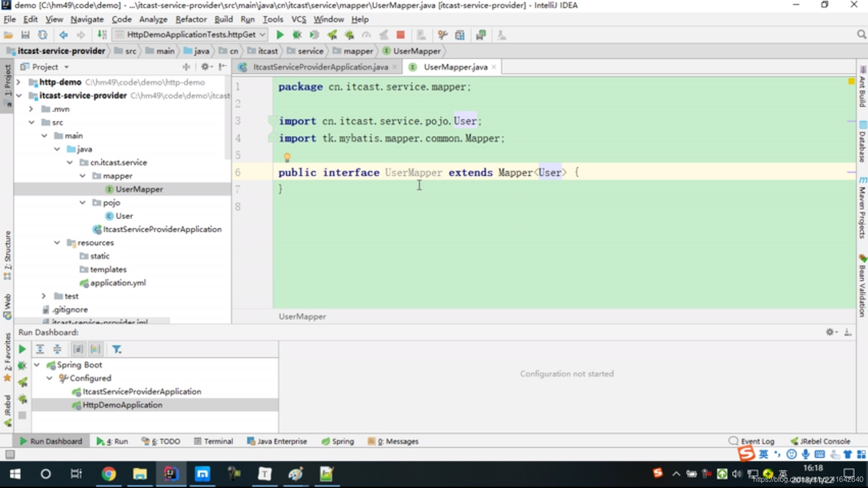The image size is (868, 488).
Task: Open the File menu
Action: coord(9,19)
